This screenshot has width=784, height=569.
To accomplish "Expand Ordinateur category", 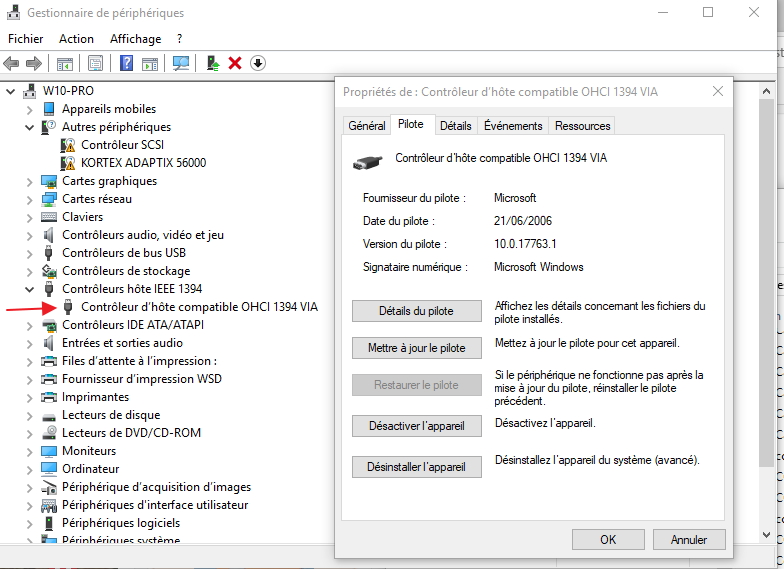I will pos(30,470).
